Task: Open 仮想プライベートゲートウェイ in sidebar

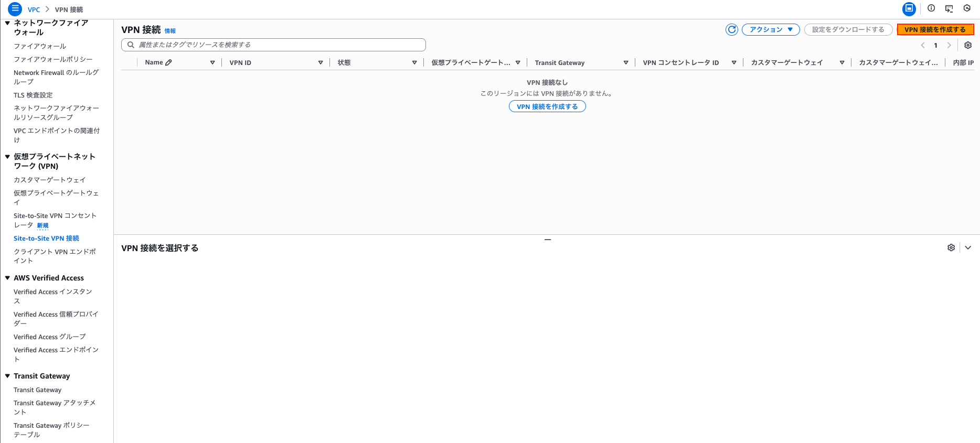Action: (x=56, y=198)
